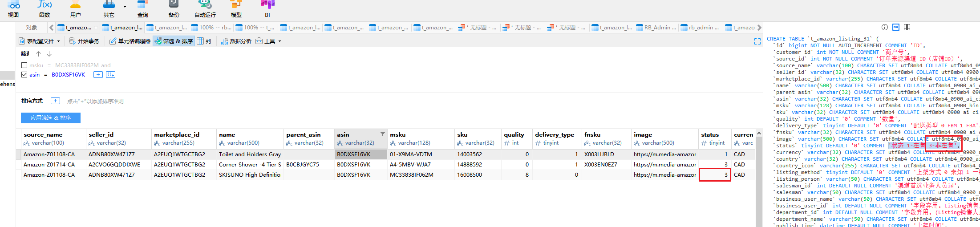Show the DDL panel icon
Viewport: 980px width, 227px height.
[x=896, y=27]
